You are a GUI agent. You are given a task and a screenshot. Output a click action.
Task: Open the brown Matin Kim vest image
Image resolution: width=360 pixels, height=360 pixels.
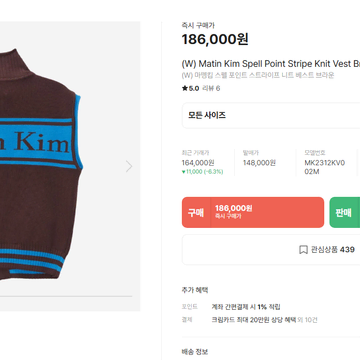tap(41, 165)
